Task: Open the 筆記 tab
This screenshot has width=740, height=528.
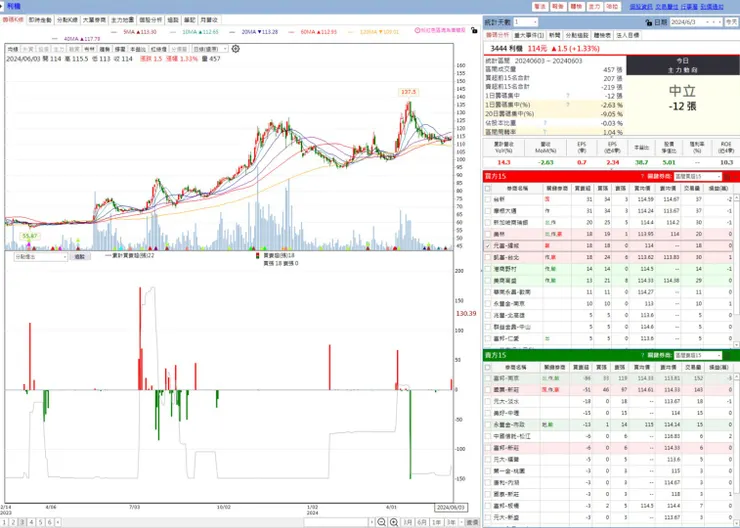Action: (189, 20)
